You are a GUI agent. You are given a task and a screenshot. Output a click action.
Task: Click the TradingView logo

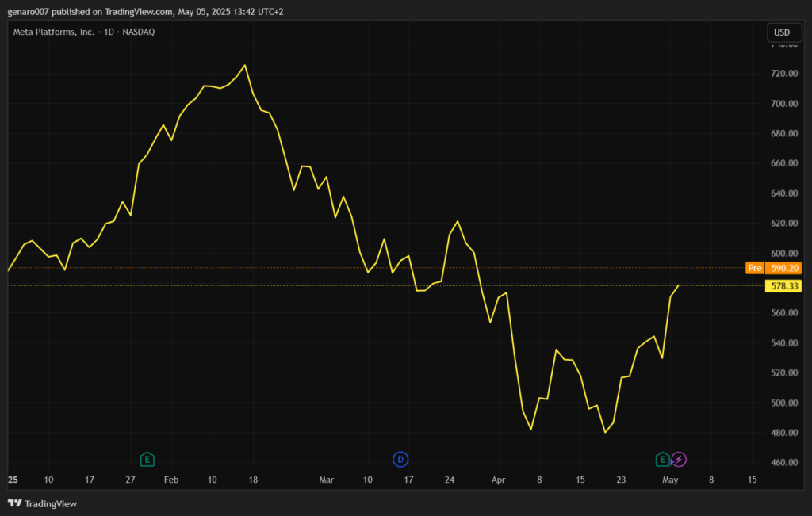(43, 503)
